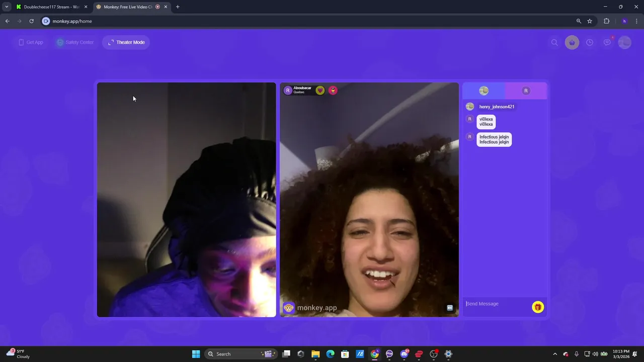Close the Monkey Free Live Video tab

click(166, 7)
